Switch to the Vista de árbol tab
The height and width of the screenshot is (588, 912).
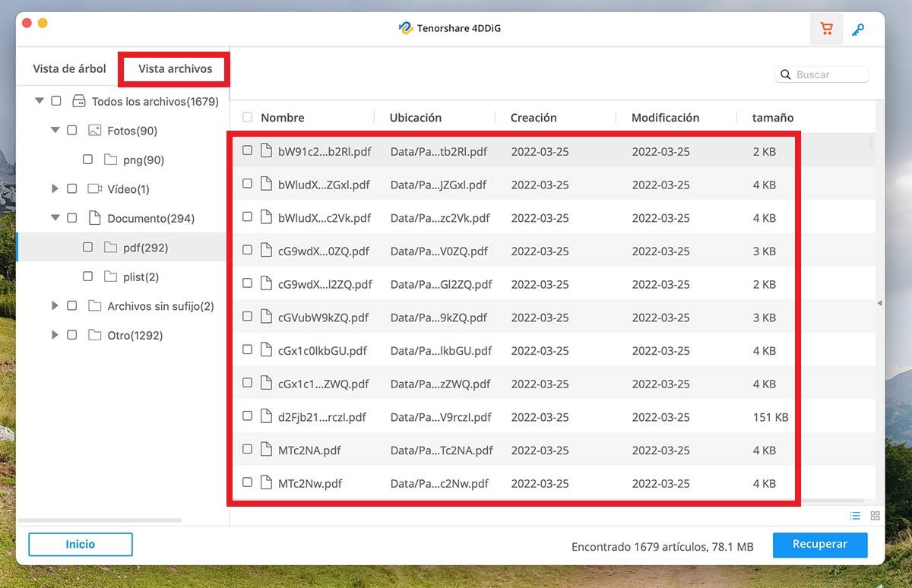point(69,69)
